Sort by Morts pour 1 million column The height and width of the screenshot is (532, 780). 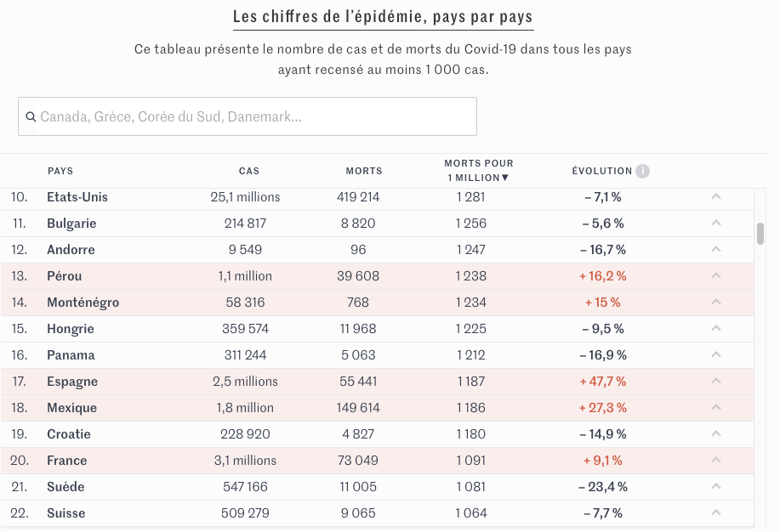[x=478, y=170]
